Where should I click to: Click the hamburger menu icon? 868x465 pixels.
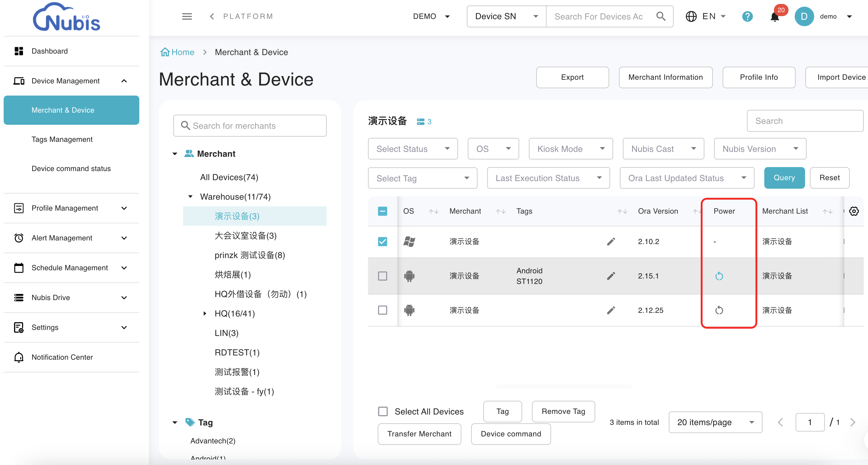187,16
